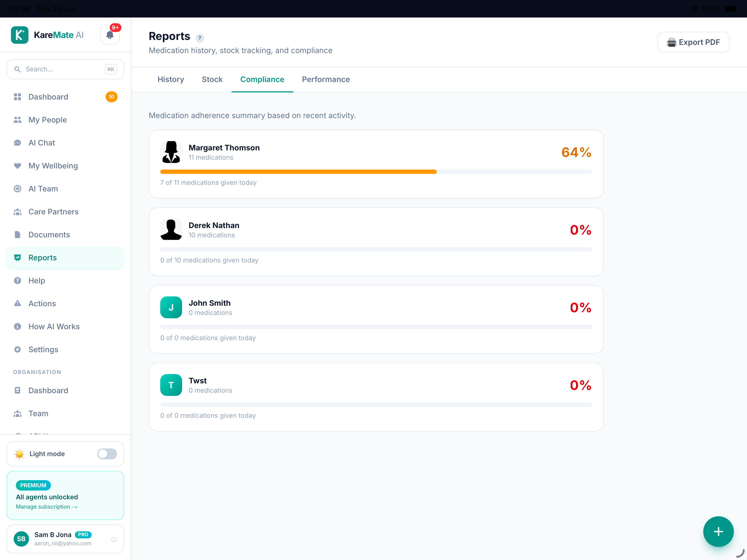The width and height of the screenshot is (747, 560).
Task: Click the Care Partners group icon
Action: [x=17, y=212]
